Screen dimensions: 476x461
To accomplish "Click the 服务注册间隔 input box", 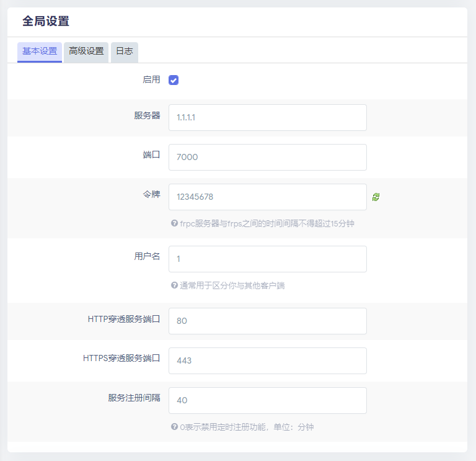I will (267, 400).
